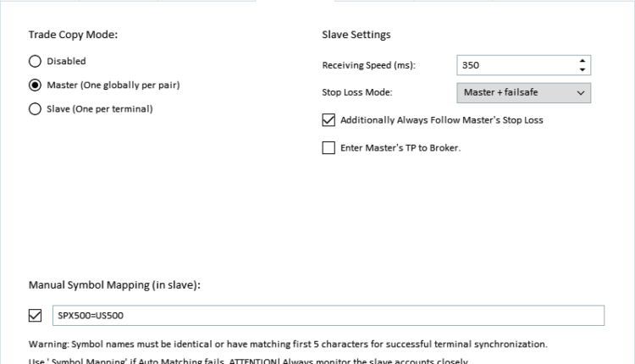635x364 pixels.
Task: Click the 'Enter Master's TP to Broker' label text
Action: tap(400, 147)
